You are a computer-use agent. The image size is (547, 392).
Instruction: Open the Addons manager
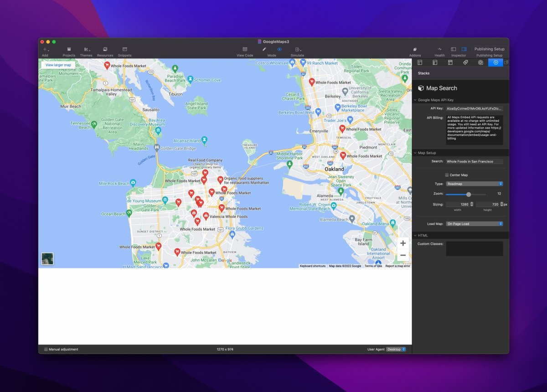415,50
